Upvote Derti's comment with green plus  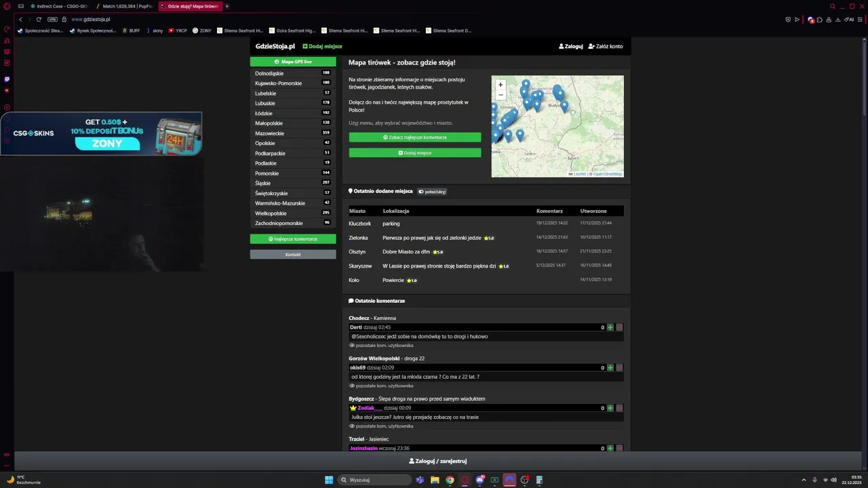point(610,327)
